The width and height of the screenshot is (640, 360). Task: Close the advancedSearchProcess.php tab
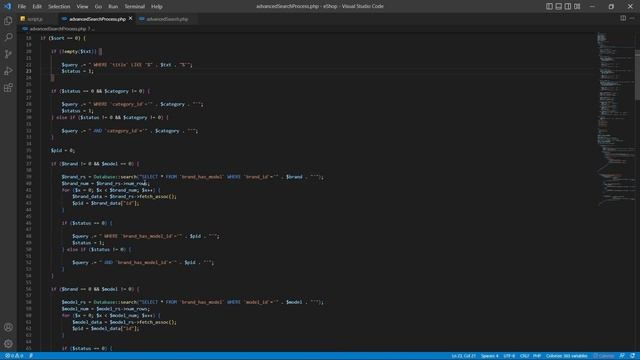click(x=131, y=18)
